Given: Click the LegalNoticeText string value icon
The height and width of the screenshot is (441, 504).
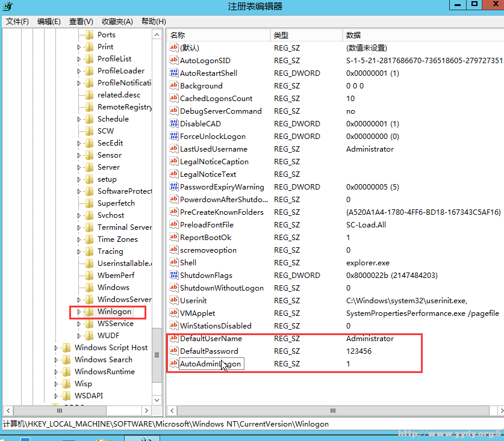Looking at the screenshot, I should (x=173, y=174).
